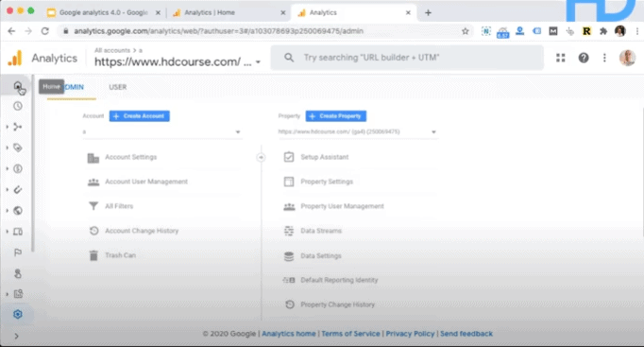644x347 pixels.
Task: Open Account User Management
Action: coord(146,182)
